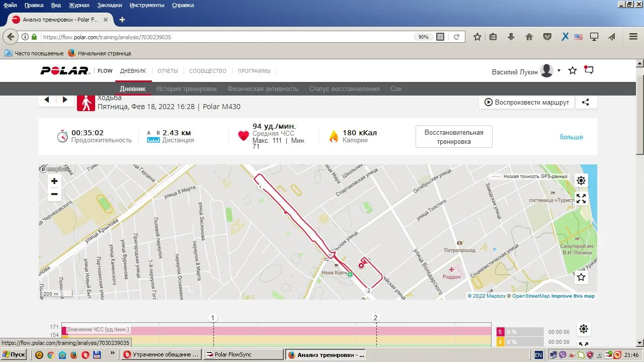Click the 90% zoom level indicator
Viewport: 644px width, 362px height.
click(423, 37)
